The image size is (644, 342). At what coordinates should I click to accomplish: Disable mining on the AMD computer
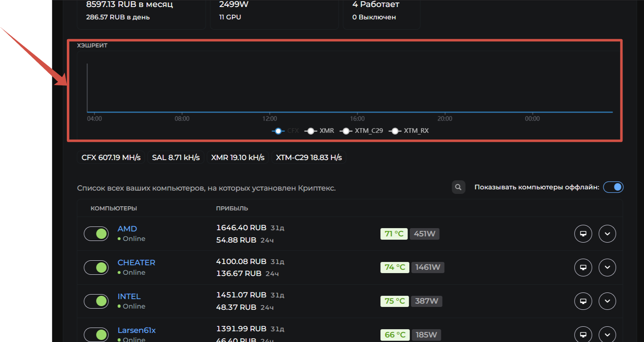tap(96, 234)
